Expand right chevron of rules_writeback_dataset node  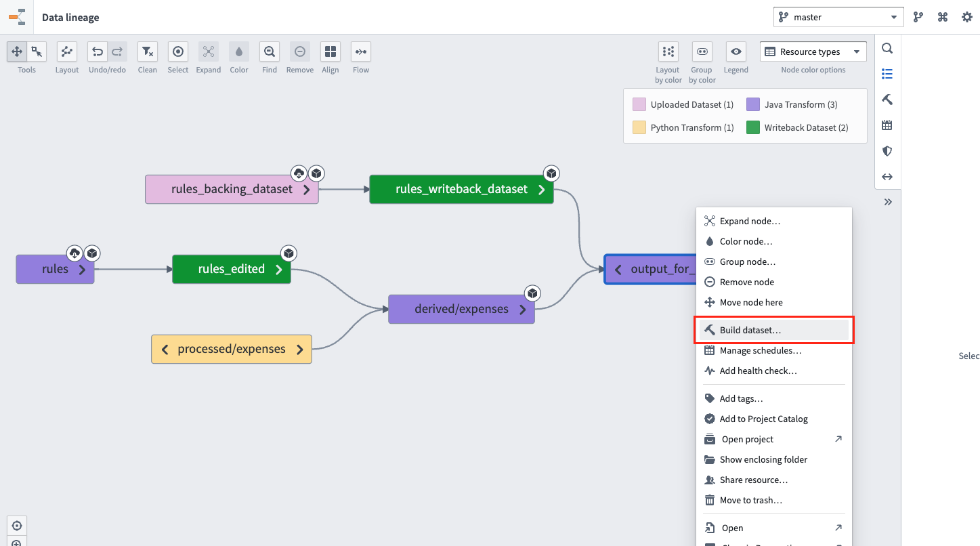(x=541, y=190)
